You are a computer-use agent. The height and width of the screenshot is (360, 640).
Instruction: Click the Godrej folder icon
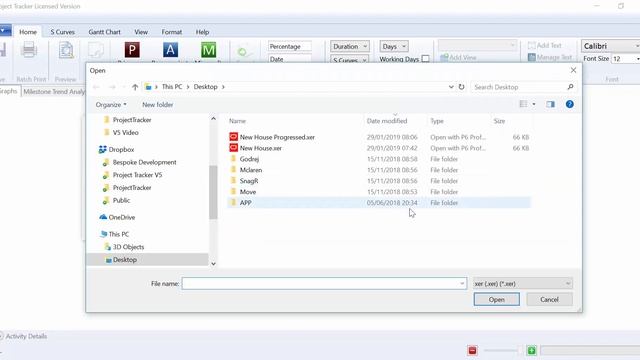[233, 159]
